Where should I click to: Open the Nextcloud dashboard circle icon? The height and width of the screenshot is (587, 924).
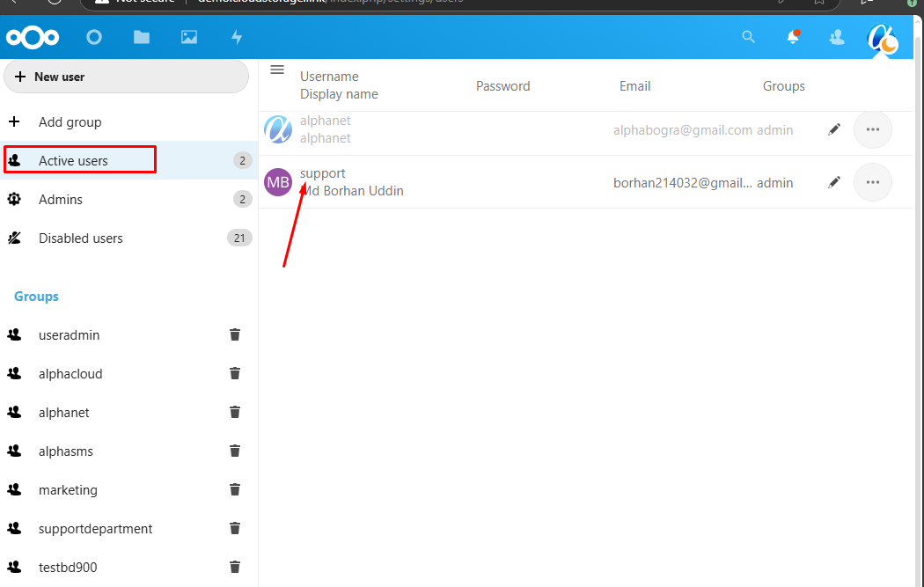[94, 37]
